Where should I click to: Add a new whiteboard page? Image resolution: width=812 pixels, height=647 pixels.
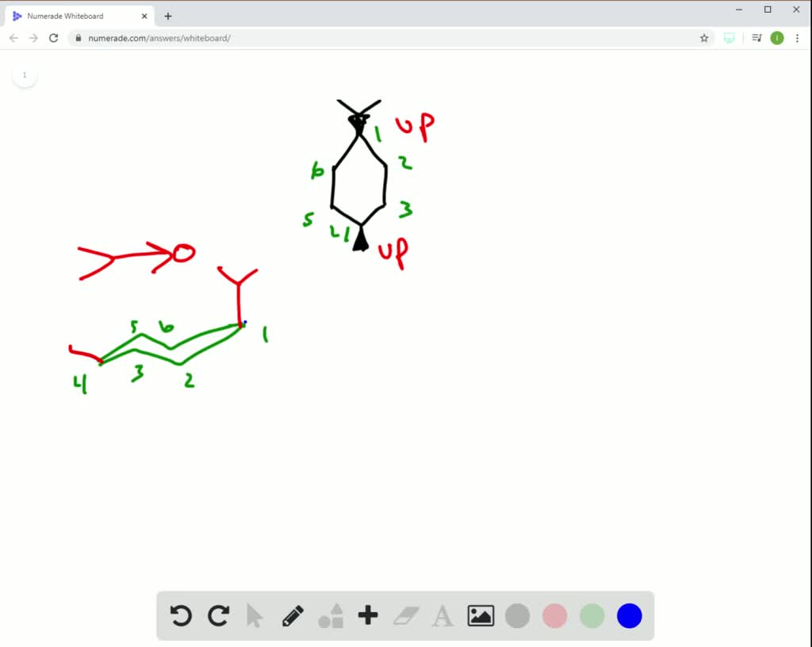[367, 615]
